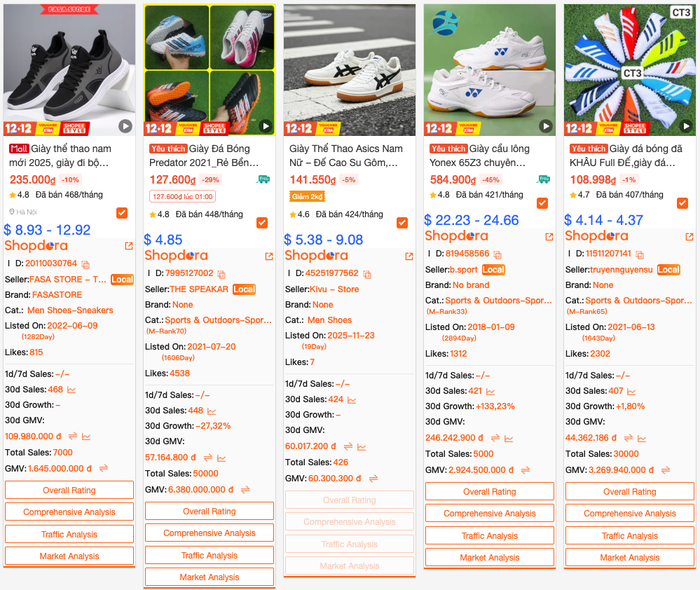Open Comprehensive Analysis for truyennguyensu product
The image size is (700, 590).
(x=630, y=513)
